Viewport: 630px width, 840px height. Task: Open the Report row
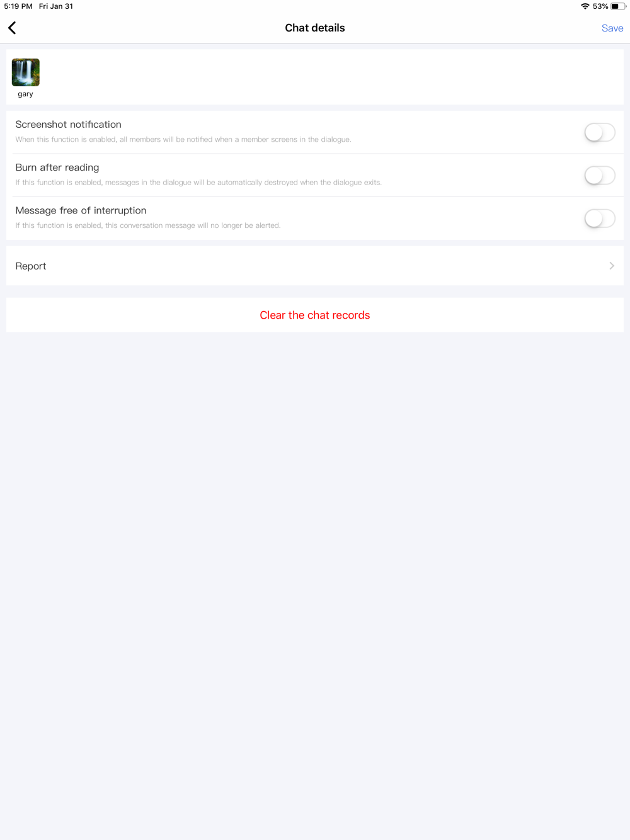tap(315, 266)
